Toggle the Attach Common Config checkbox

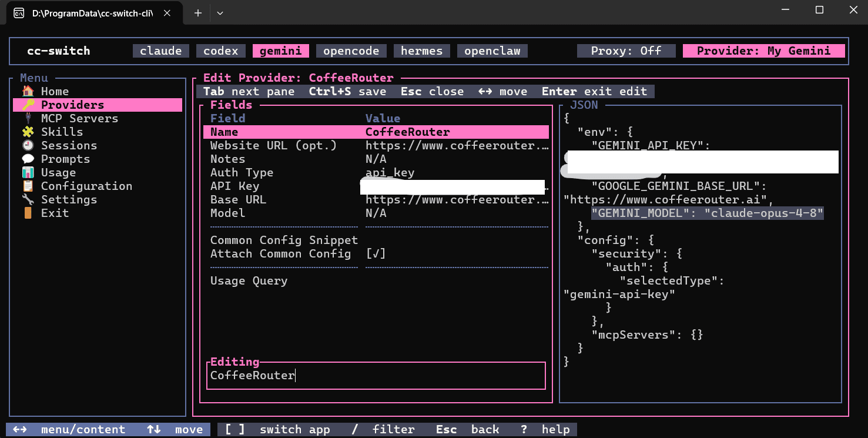click(x=376, y=254)
